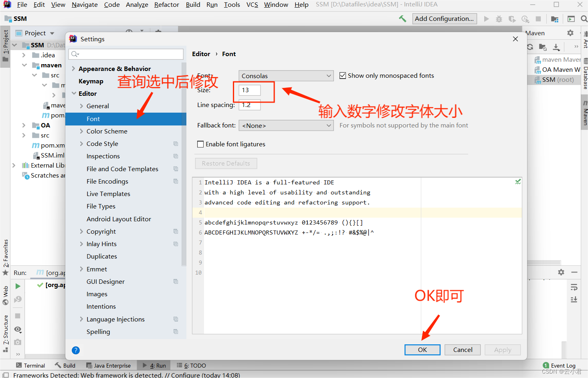Expand the Inlay Hints node
Image resolution: width=588 pixels, height=378 pixels.
click(81, 244)
